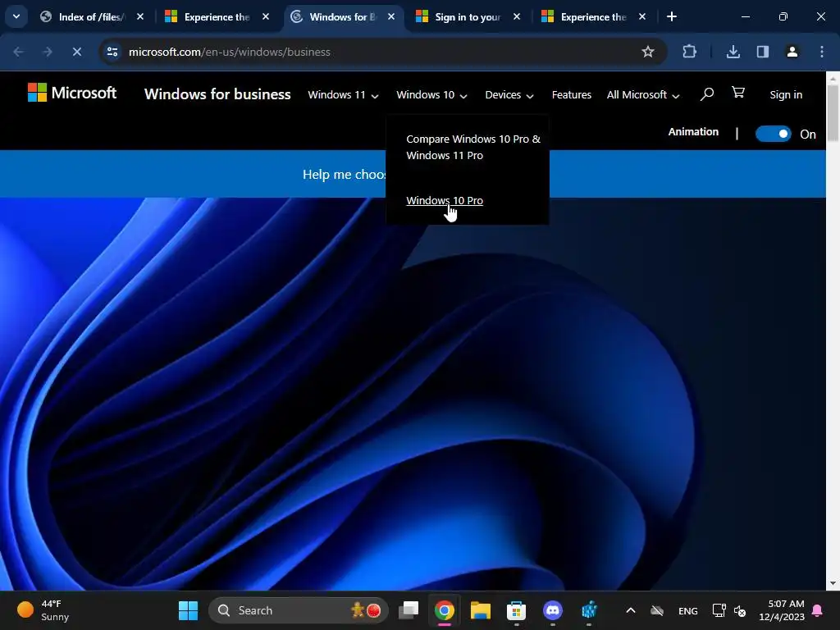Open the Chrome Downloads icon

733,52
